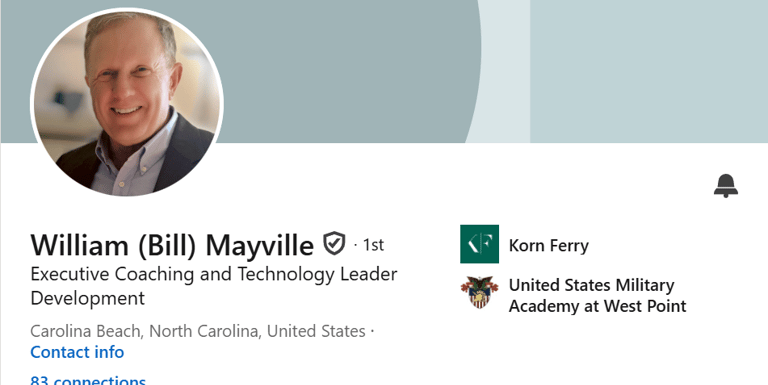Open William Mayville's round profile photo

127,102
